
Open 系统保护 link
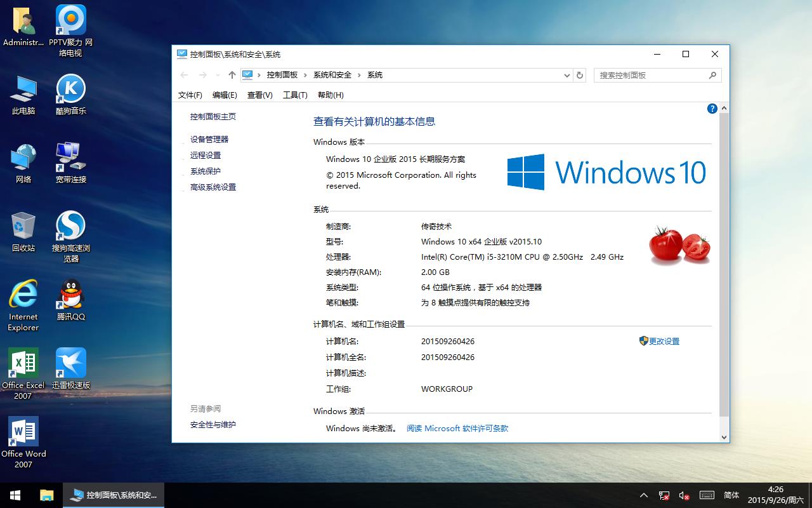tap(206, 171)
